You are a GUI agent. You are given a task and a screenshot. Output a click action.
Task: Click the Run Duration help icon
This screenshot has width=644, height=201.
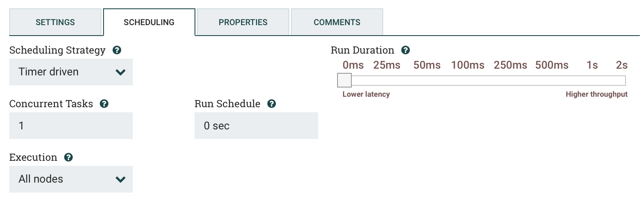pyautogui.click(x=405, y=50)
